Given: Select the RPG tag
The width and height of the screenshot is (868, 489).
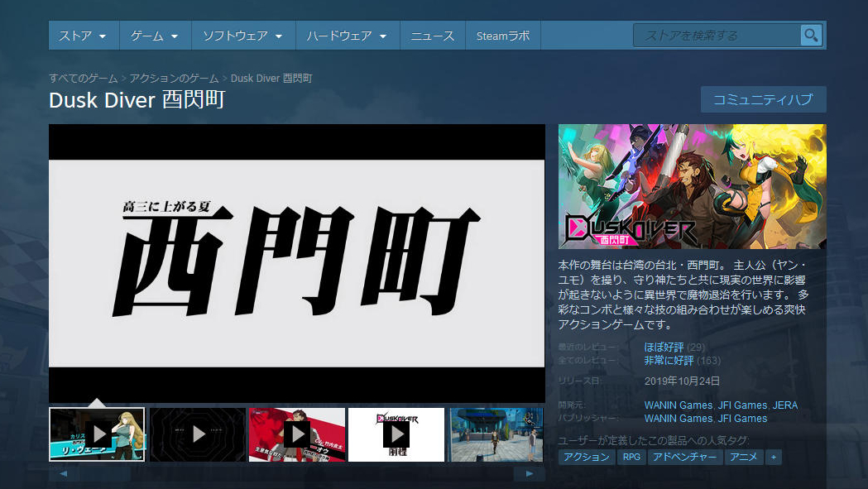Looking at the screenshot, I should (631, 457).
